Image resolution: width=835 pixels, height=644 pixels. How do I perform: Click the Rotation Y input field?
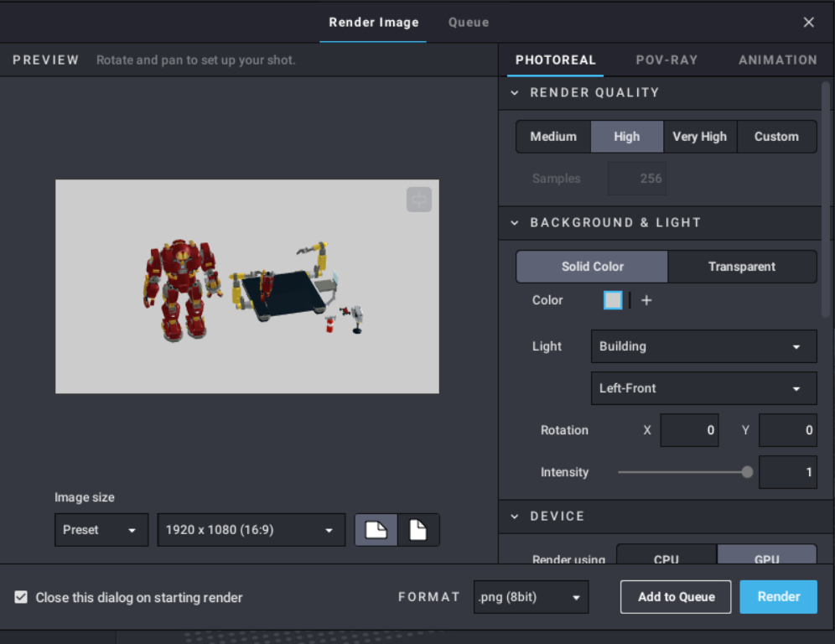coord(788,430)
